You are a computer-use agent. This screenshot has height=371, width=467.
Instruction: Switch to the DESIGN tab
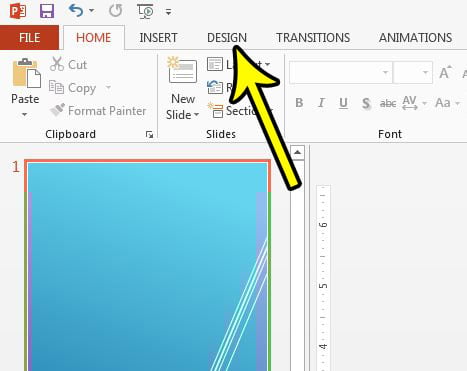tap(227, 38)
